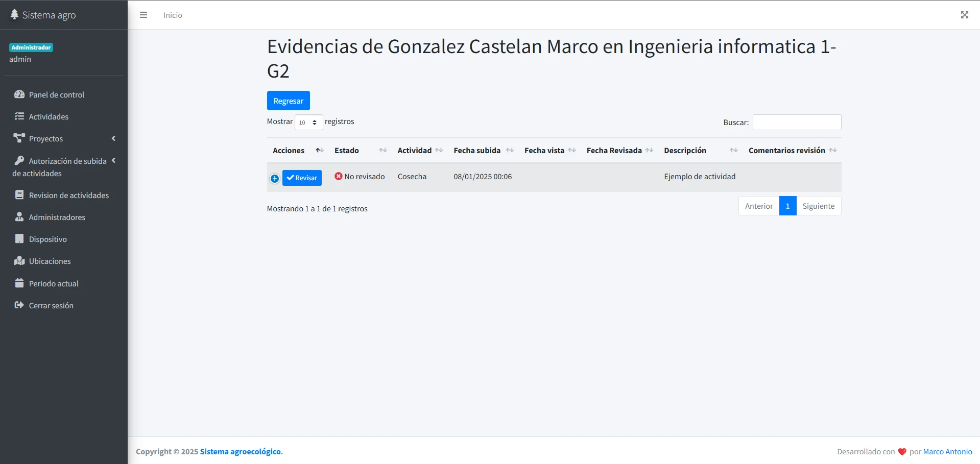The image size is (980, 464).
Task: Click the Ubicaciones map icon
Action: click(19, 261)
